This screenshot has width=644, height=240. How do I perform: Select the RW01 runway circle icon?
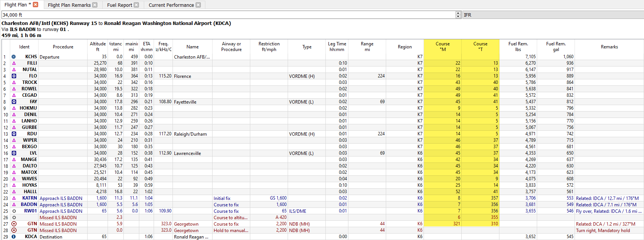tap(14, 211)
